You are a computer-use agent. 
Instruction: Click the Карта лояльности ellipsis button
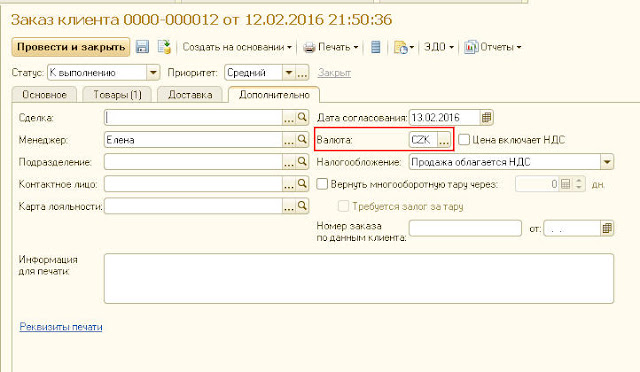click(x=289, y=206)
